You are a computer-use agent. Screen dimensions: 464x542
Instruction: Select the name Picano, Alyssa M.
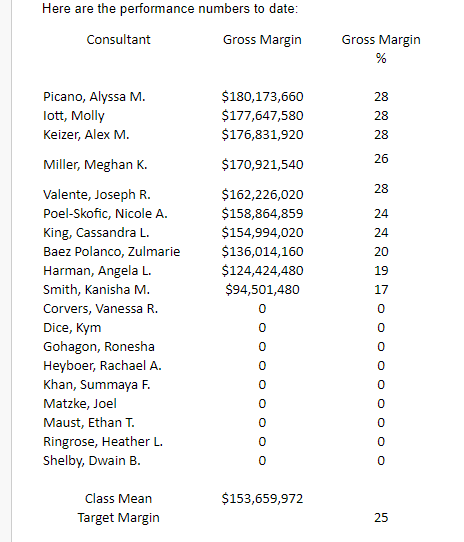(94, 97)
